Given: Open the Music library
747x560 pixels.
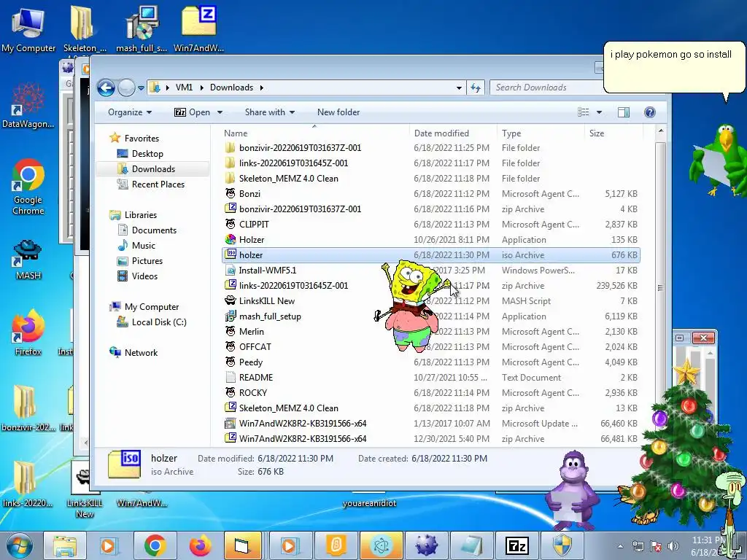Looking at the screenshot, I should (x=143, y=246).
